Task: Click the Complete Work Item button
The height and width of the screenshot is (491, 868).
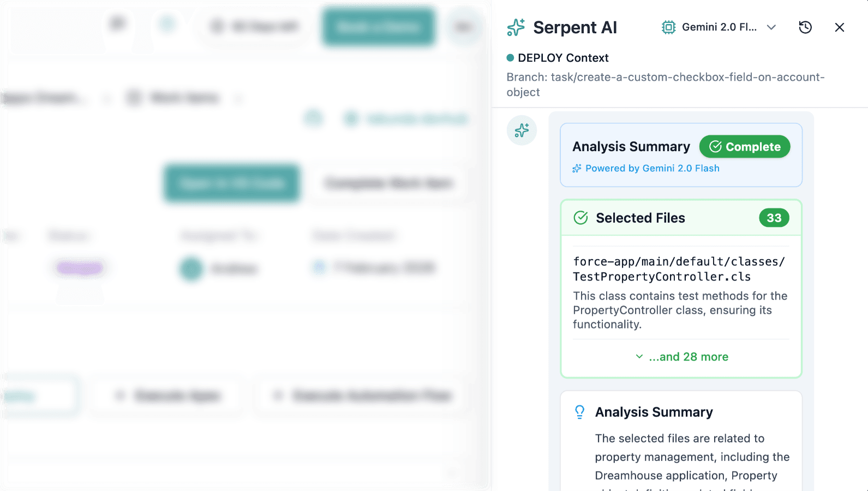Action: [x=388, y=183]
